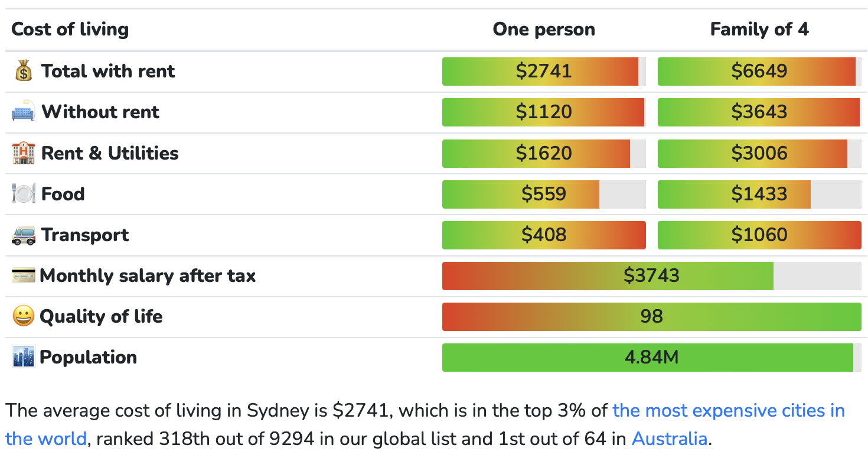Click the Family of 4 column header
Image resolution: width=868 pixels, height=461 pixels.
(759, 30)
